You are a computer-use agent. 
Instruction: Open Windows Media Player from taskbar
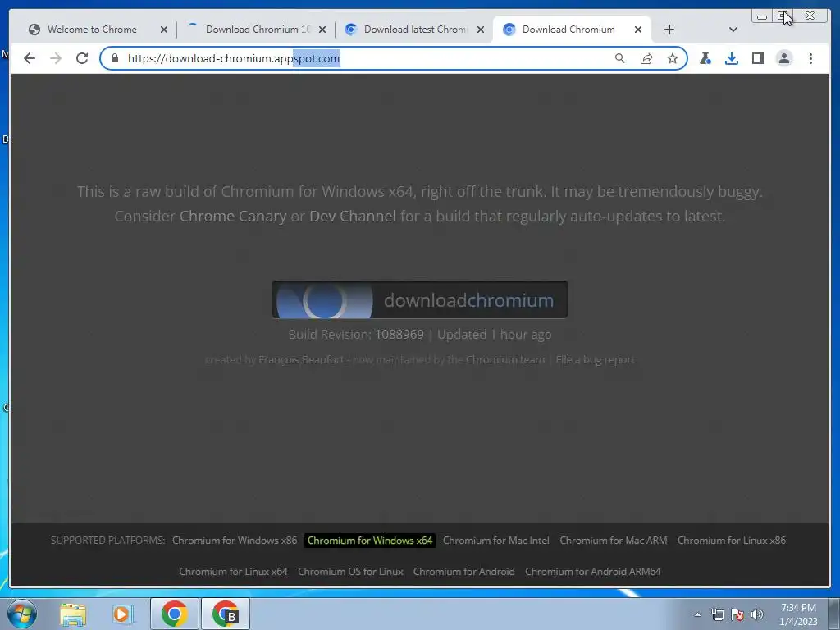(123, 614)
